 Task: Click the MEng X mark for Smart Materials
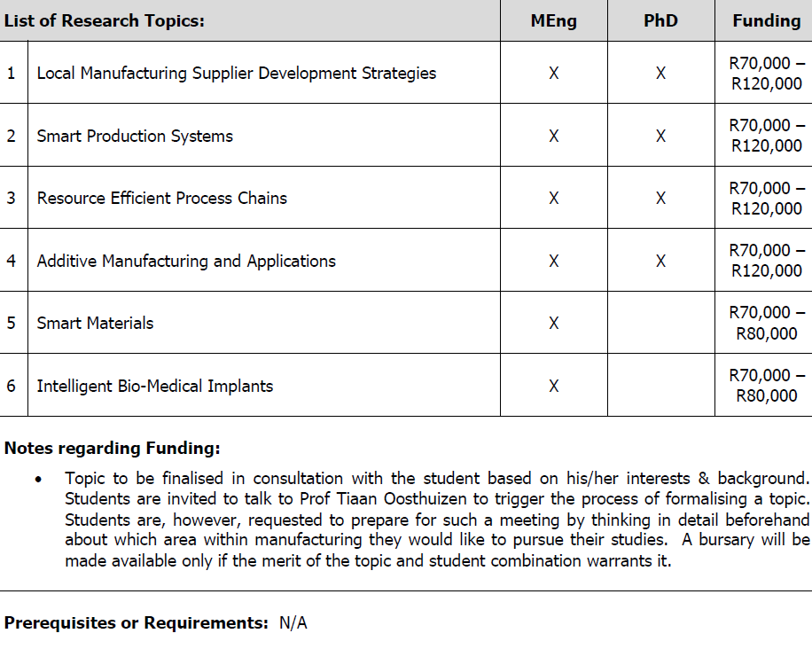pos(553,324)
